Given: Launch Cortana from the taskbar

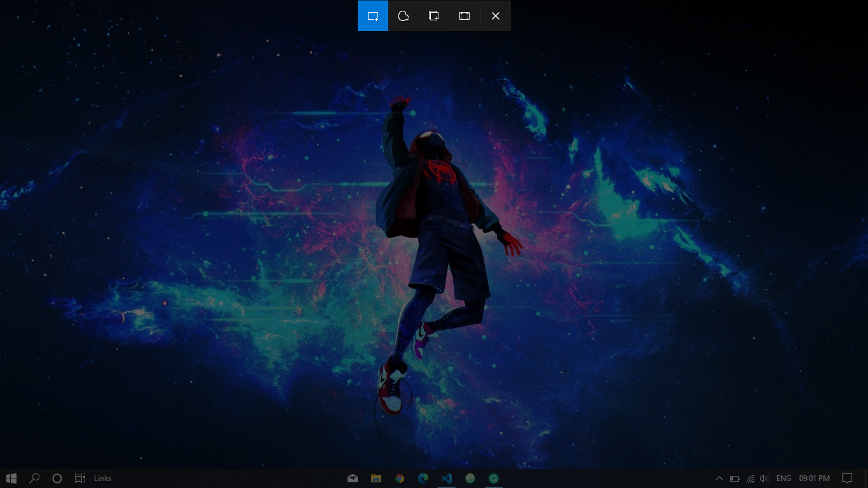Looking at the screenshot, I should pos(57,478).
